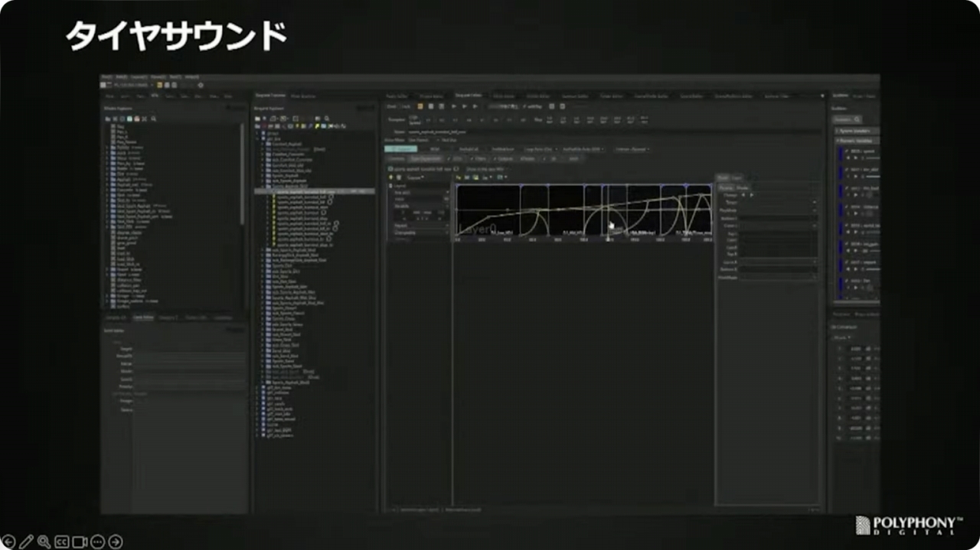Click the magnifier zoom icon in presentation controls

tap(44, 542)
